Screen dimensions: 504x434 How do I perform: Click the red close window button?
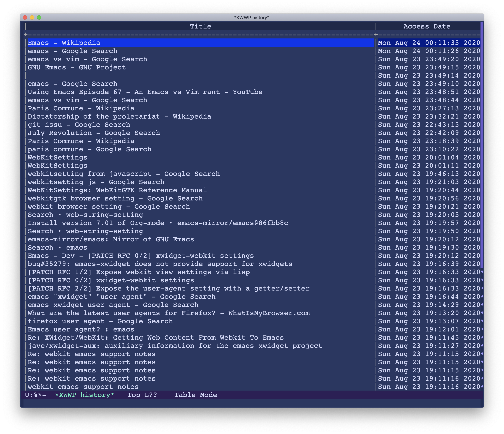25,17
